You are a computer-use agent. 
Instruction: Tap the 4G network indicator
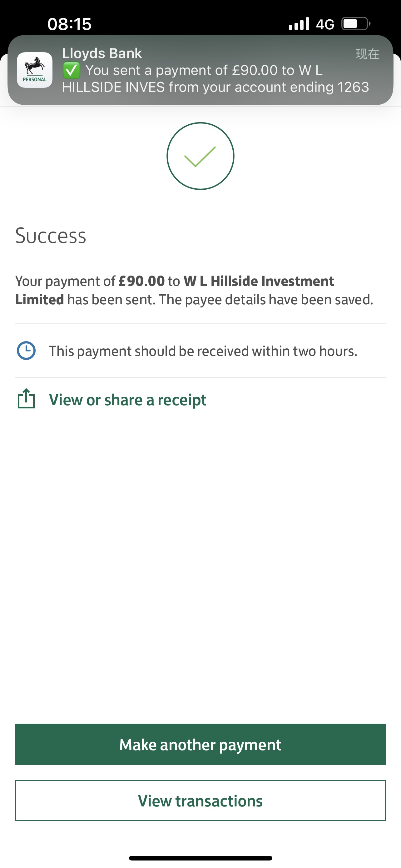tap(325, 24)
